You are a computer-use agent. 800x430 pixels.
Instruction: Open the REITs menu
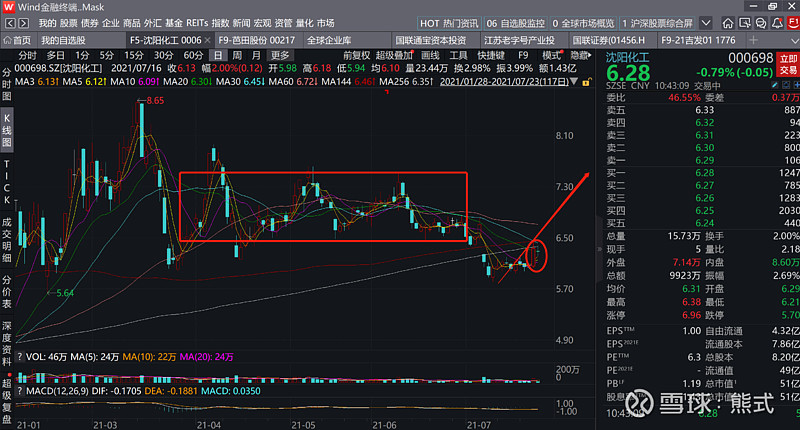[197, 23]
